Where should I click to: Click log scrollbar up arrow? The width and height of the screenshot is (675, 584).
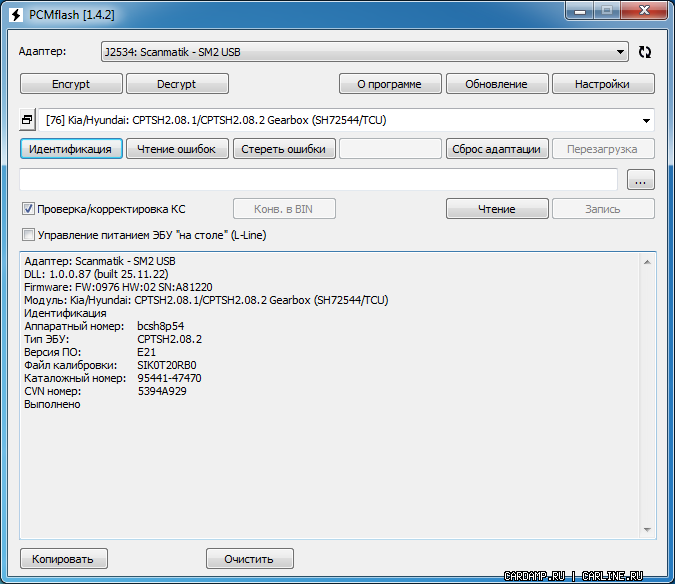(647, 262)
